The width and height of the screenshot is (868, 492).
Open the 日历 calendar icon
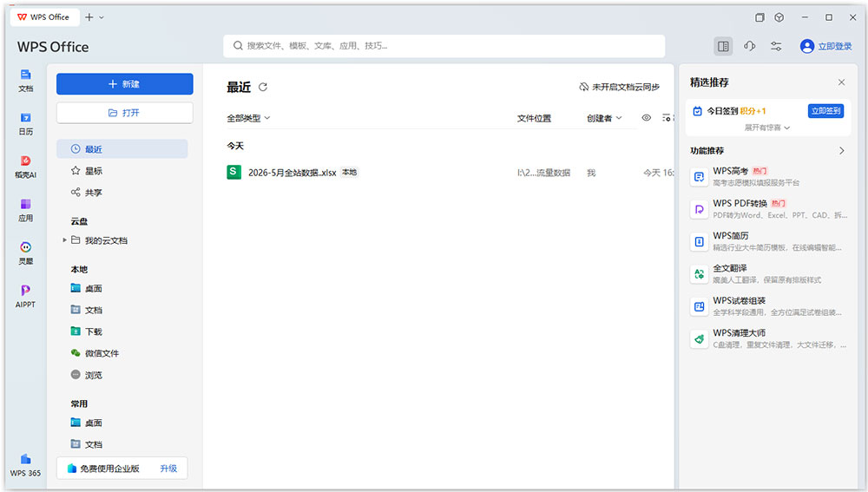click(25, 123)
